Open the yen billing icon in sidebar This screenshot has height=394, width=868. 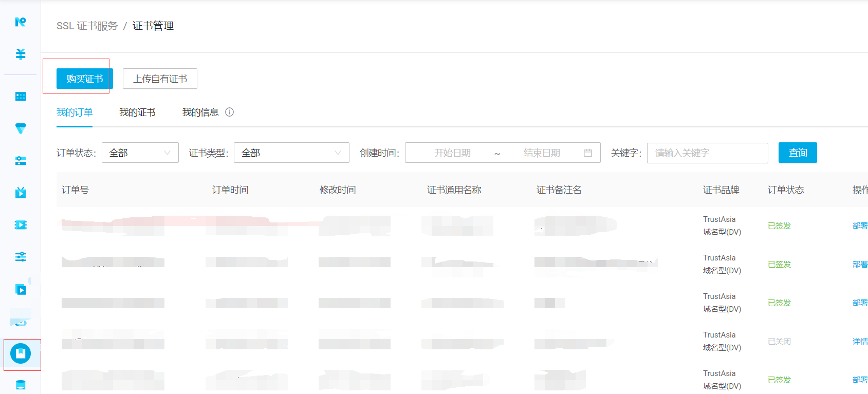21,54
